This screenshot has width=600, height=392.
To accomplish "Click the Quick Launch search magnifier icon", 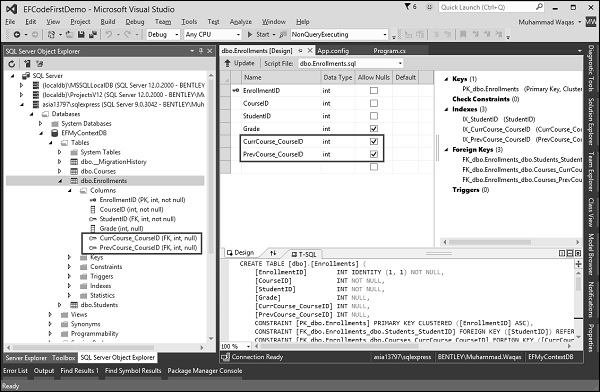I will point(539,7).
